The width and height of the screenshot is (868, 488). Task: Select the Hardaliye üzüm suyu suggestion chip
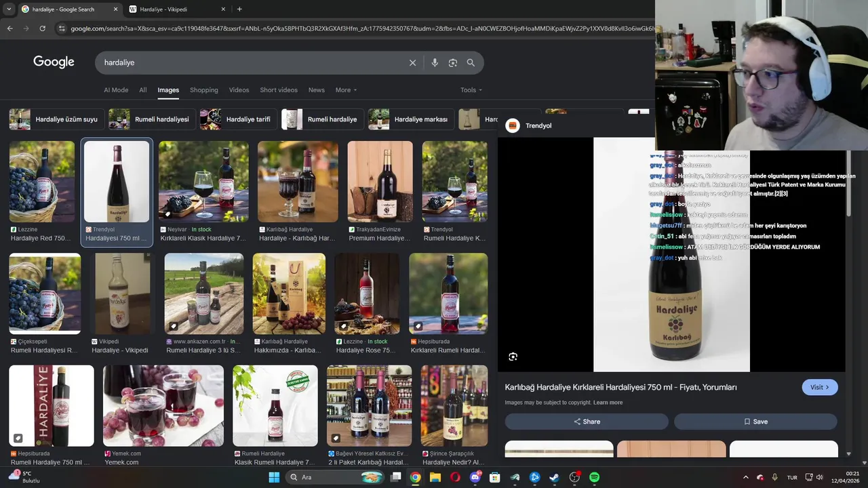click(57, 119)
